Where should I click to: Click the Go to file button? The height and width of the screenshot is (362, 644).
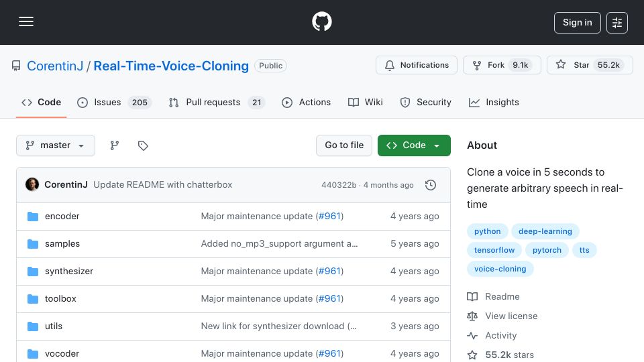344,145
